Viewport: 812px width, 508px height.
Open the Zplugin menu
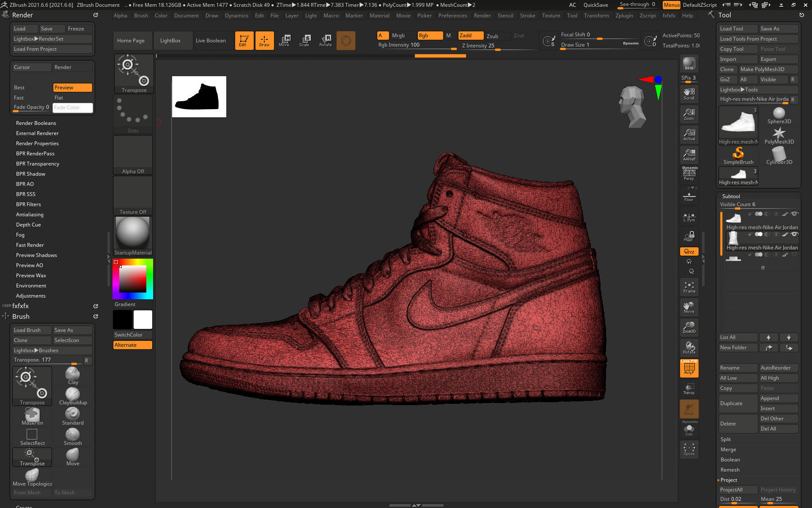(x=624, y=16)
